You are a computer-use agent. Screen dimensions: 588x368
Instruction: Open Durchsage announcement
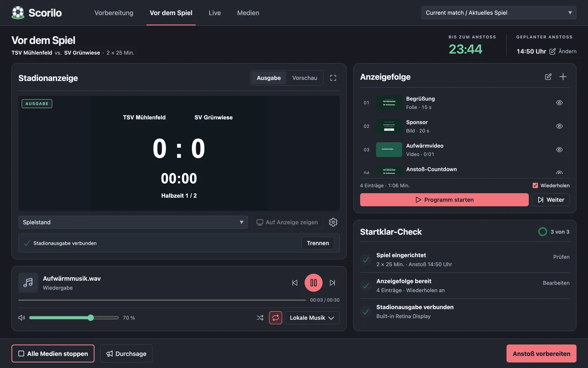126,354
